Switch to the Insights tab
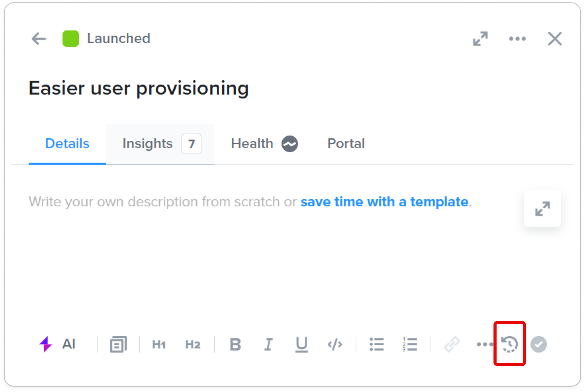Image resolution: width=585 pixels, height=392 pixels. click(160, 144)
